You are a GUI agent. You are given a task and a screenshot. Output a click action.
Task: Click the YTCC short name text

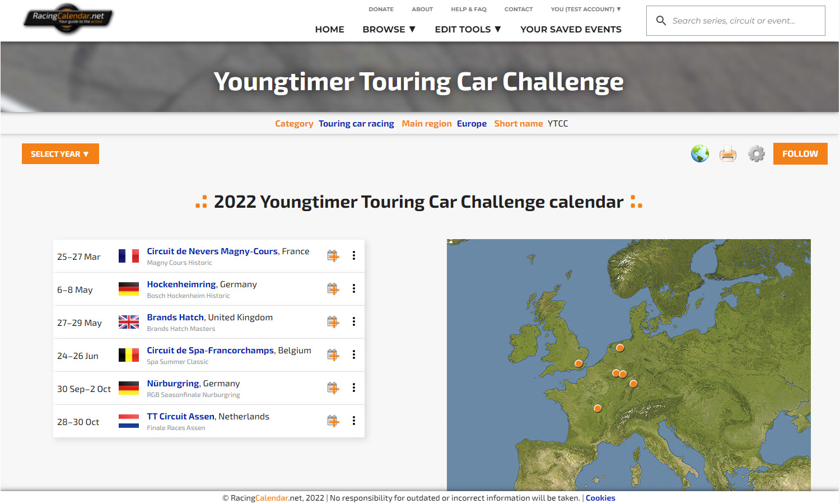click(558, 124)
